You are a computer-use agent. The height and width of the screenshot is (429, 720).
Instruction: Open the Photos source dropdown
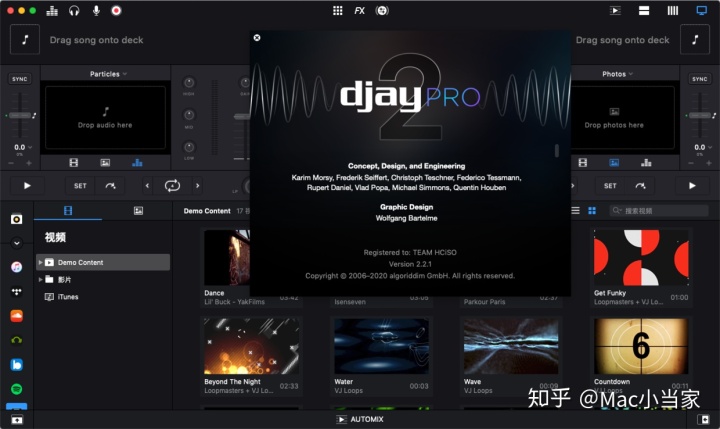coord(618,74)
